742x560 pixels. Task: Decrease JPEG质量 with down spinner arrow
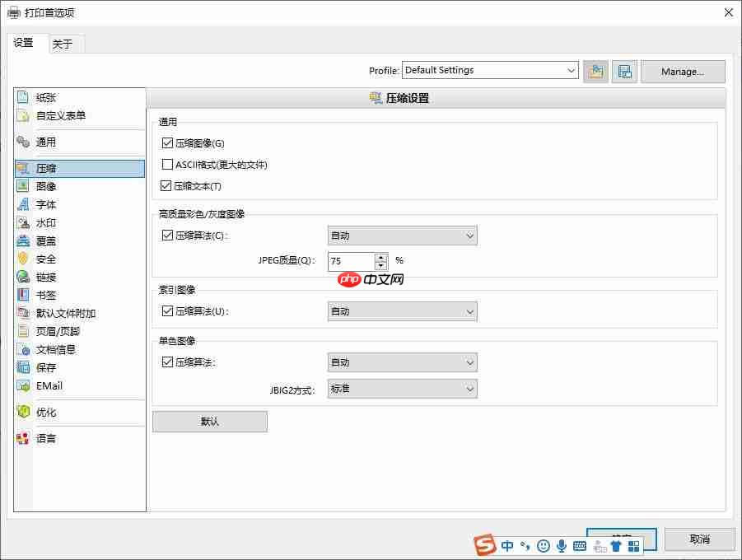tap(381, 265)
